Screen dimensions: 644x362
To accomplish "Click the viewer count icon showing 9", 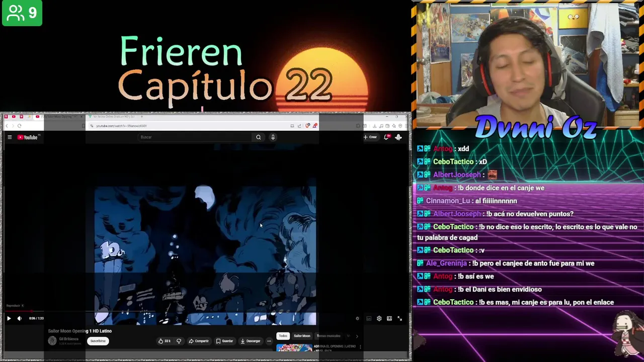I will pos(22,13).
